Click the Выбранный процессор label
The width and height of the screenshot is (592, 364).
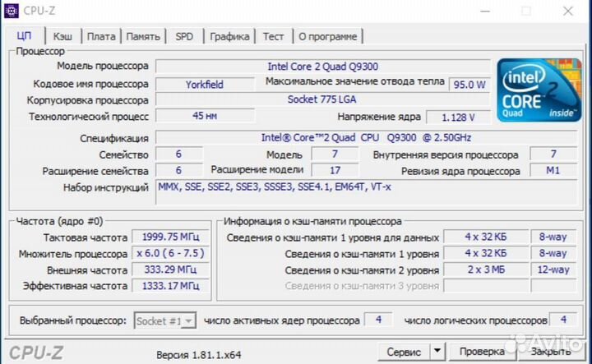coord(73,320)
